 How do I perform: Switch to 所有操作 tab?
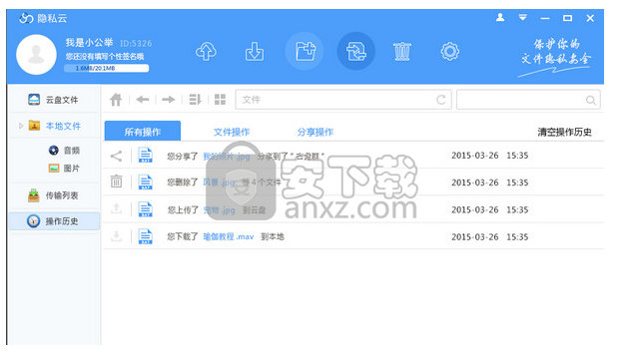click(x=143, y=132)
